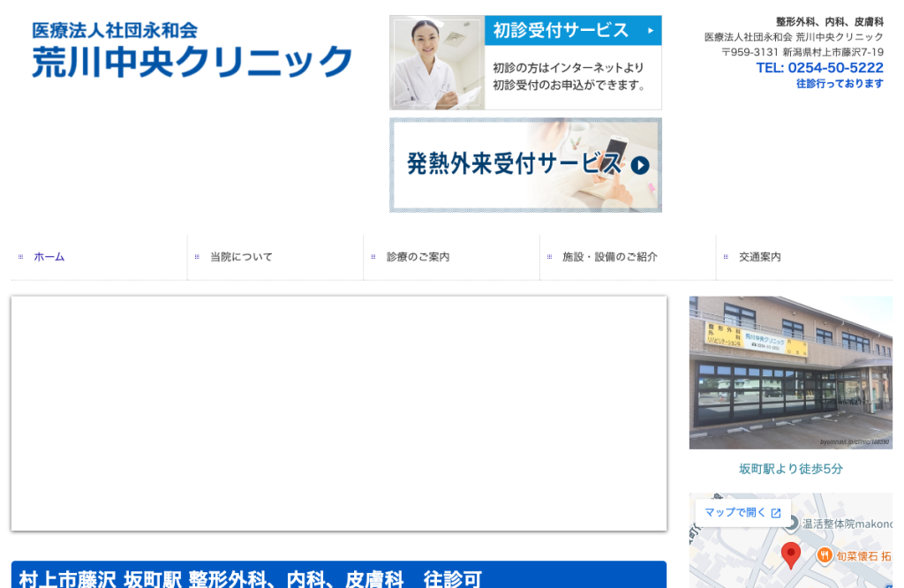Screen dimensions: 904x588
Task: Open the 初診受付サービス banner
Action: tap(525, 63)
